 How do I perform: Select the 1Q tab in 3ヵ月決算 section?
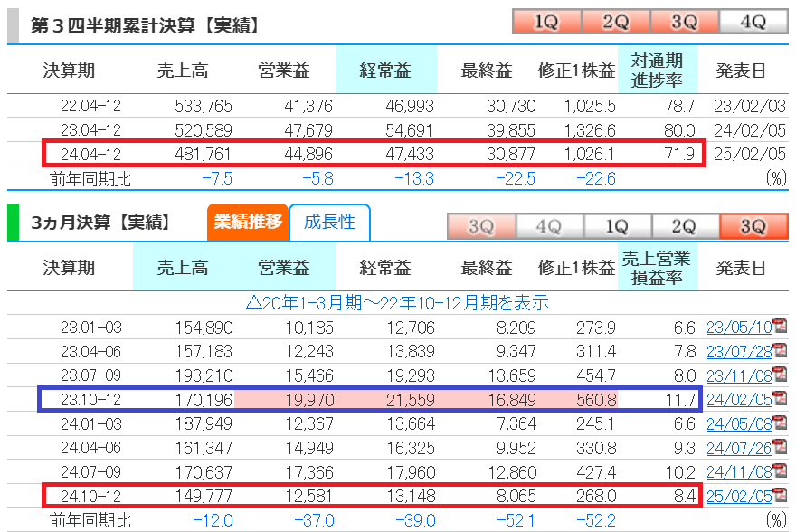(617, 226)
